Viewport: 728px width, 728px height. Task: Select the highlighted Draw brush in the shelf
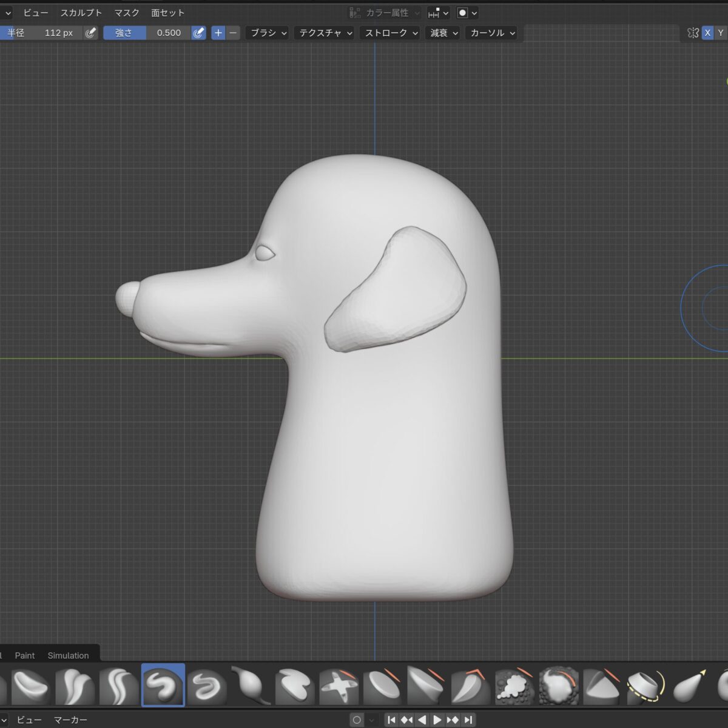(163, 685)
